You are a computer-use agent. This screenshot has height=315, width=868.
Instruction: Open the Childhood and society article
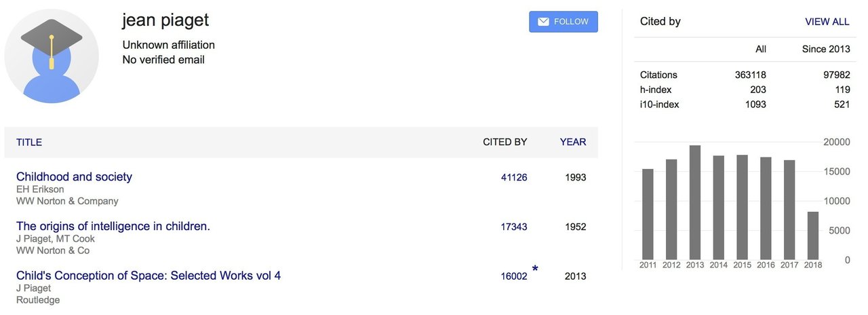click(74, 177)
